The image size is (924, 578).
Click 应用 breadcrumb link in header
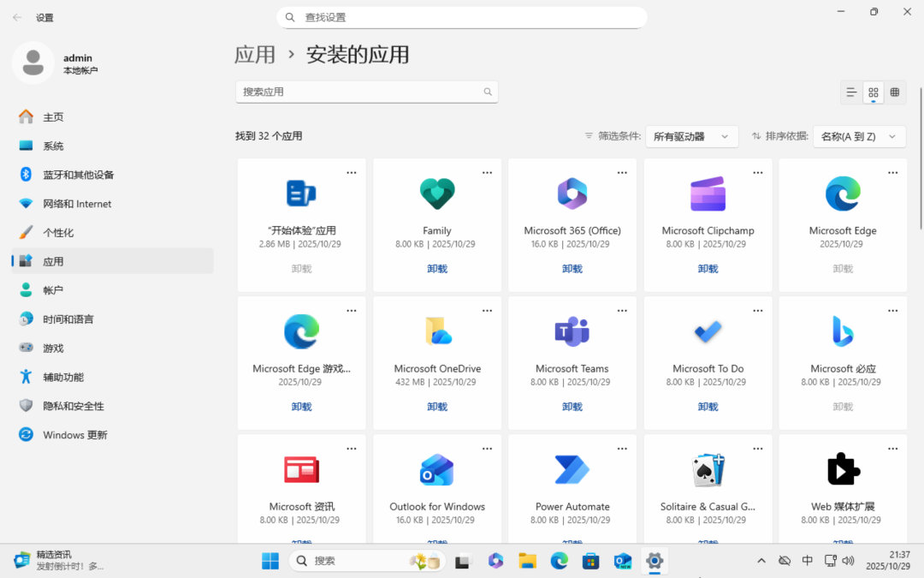[255, 55]
